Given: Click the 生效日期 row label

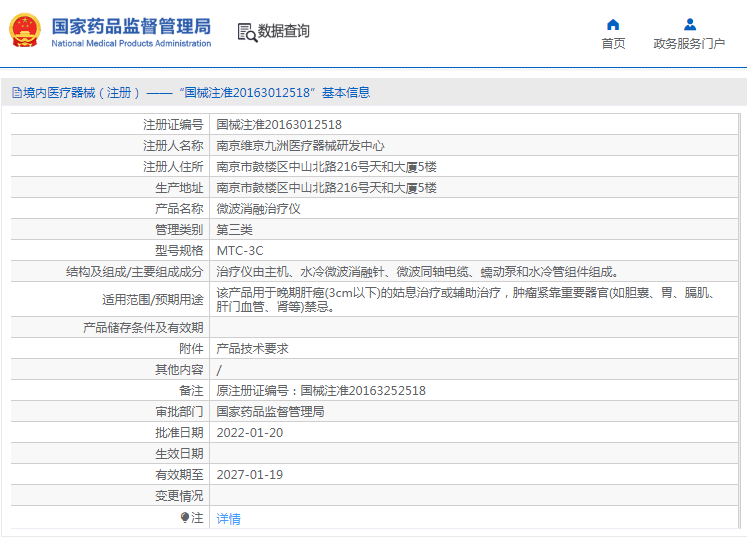Looking at the screenshot, I should click(180, 454).
